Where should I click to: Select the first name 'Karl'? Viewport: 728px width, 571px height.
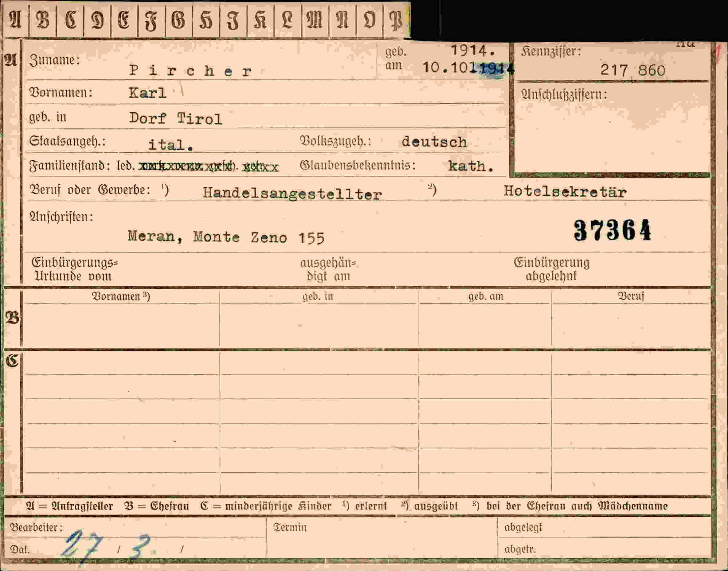(147, 93)
